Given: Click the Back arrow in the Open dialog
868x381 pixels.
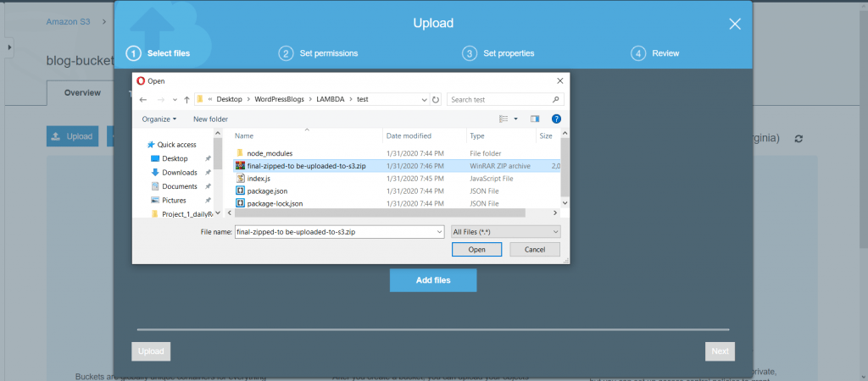Looking at the screenshot, I should click(x=143, y=99).
